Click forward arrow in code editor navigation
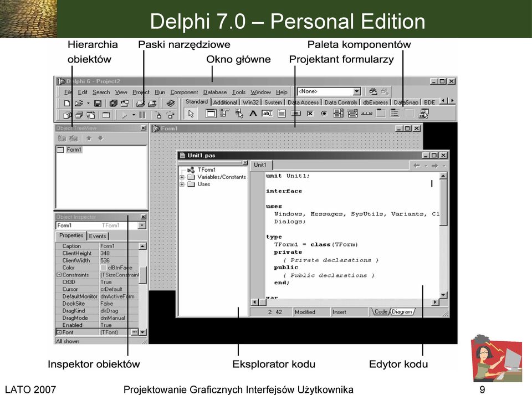 434,166
